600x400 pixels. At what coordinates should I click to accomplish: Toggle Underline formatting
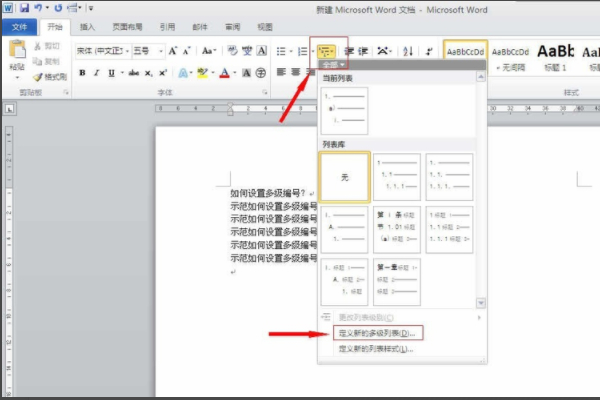click(x=110, y=72)
